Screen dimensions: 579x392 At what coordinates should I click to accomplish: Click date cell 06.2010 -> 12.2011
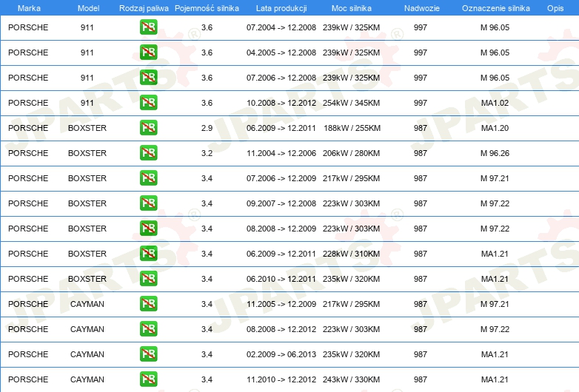[281, 279]
